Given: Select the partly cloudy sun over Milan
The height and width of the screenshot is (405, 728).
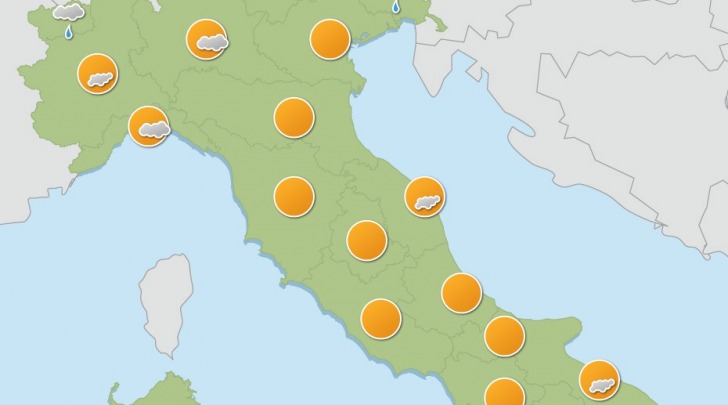Looking at the screenshot, I should click(207, 39).
